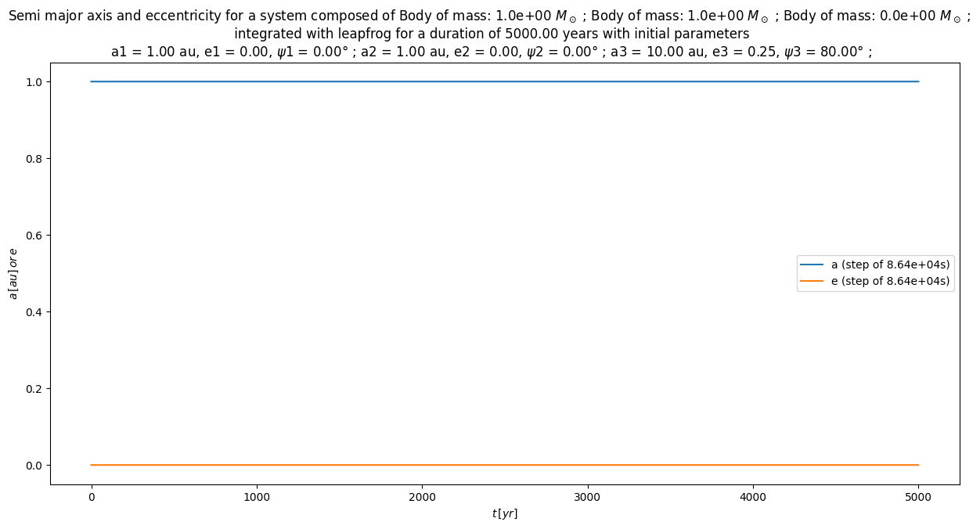The image size is (980, 529).
Task: Click the blue line swatch in the legend
Action: coord(812,265)
